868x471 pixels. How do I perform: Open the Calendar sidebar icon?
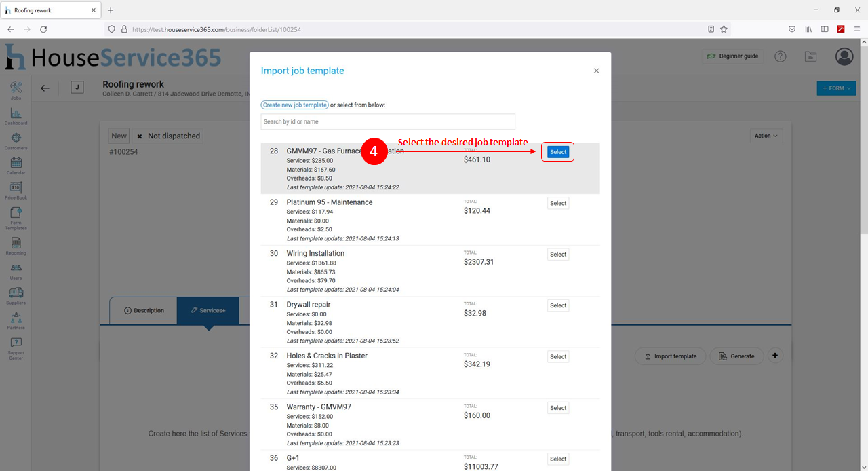pyautogui.click(x=16, y=166)
